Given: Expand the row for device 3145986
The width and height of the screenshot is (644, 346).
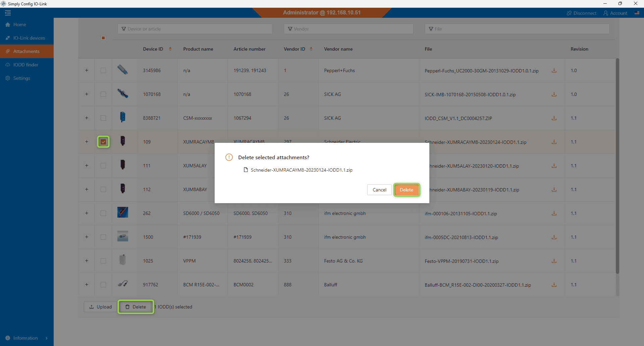Looking at the screenshot, I should (x=87, y=70).
